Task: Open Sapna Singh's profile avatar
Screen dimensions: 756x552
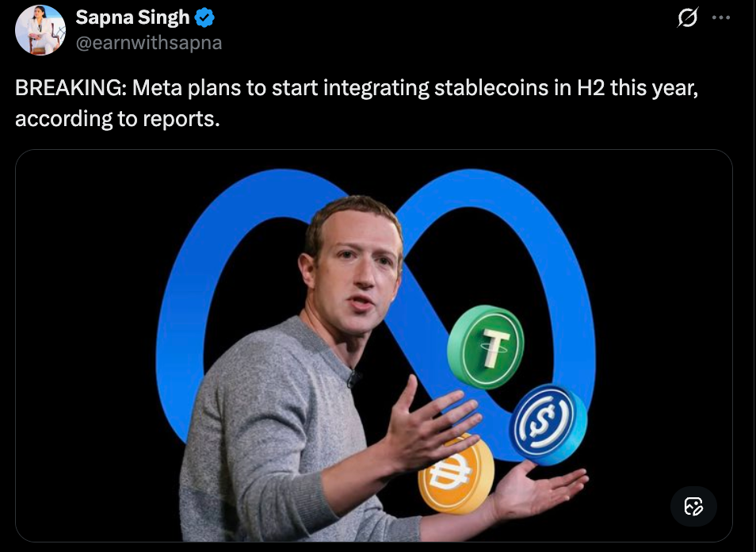Action: coord(40,29)
